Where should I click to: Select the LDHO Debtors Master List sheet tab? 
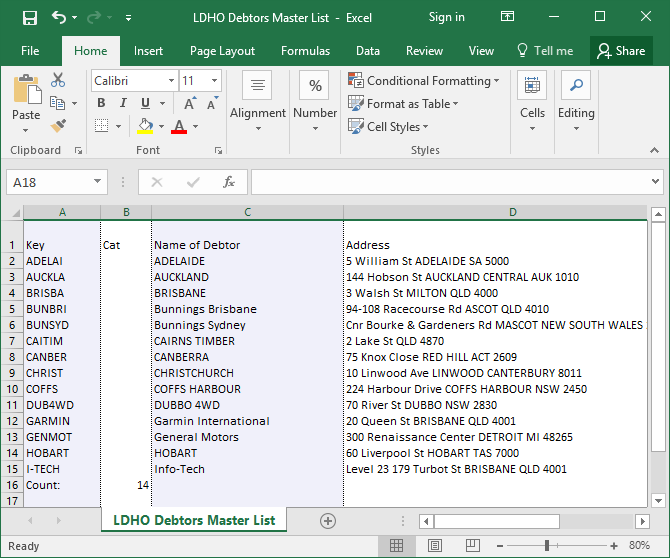pos(194,520)
